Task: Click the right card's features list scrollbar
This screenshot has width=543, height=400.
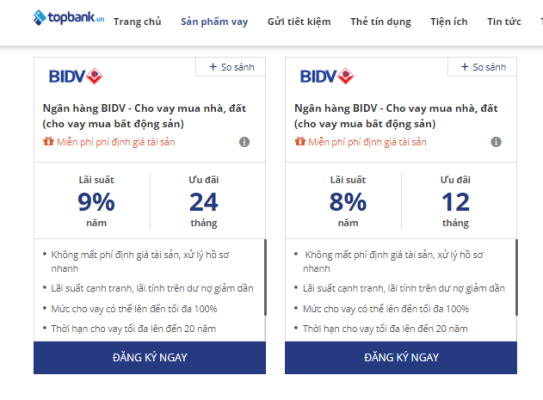Action: 516,277
